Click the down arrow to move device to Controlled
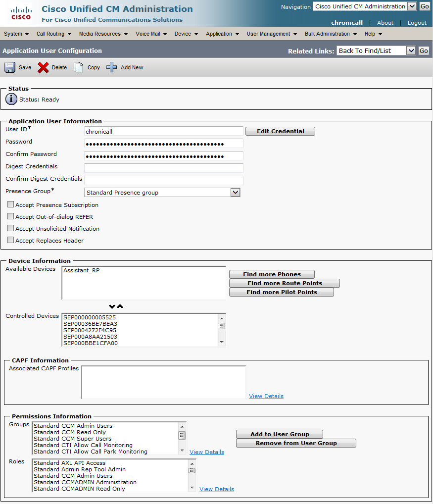The width and height of the screenshot is (433, 504). point(112,306)
